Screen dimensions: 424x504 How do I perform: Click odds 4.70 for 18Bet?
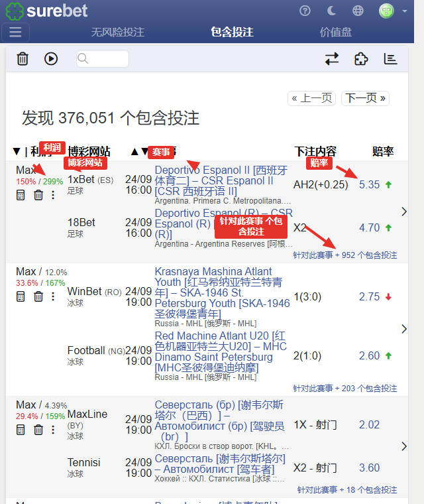(x=369, y=227)
